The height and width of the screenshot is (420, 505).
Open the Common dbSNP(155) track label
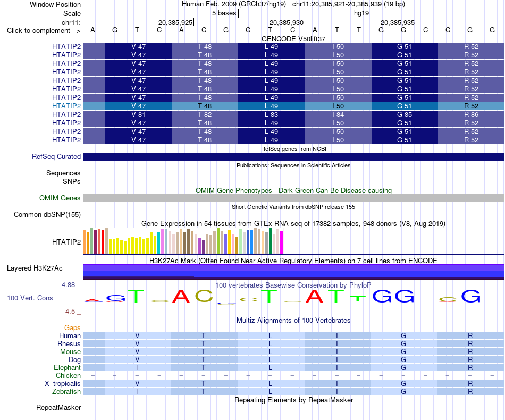[x=47, y=214]
